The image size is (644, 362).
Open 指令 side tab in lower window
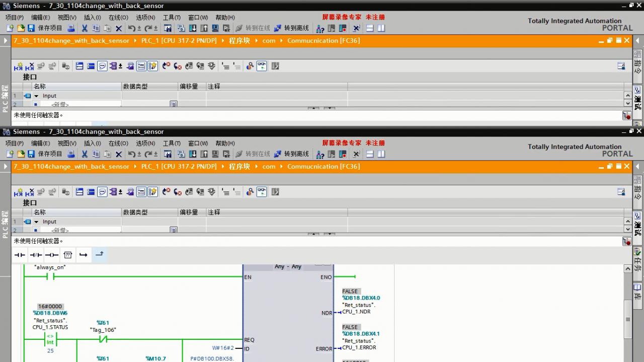pyautogui.click(x=638, y=189)
